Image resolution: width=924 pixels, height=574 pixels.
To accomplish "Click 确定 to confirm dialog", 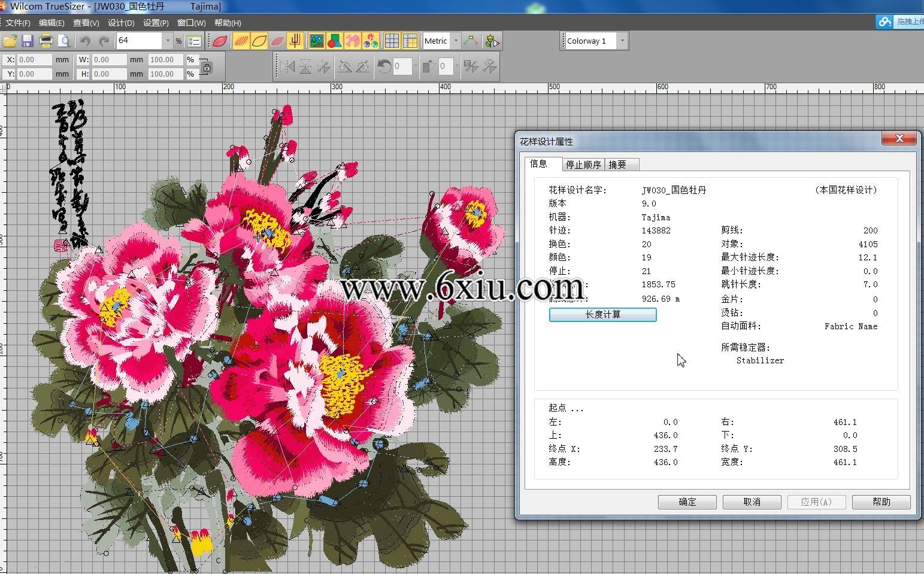I will pyautogui.click(x=687, y=502).
